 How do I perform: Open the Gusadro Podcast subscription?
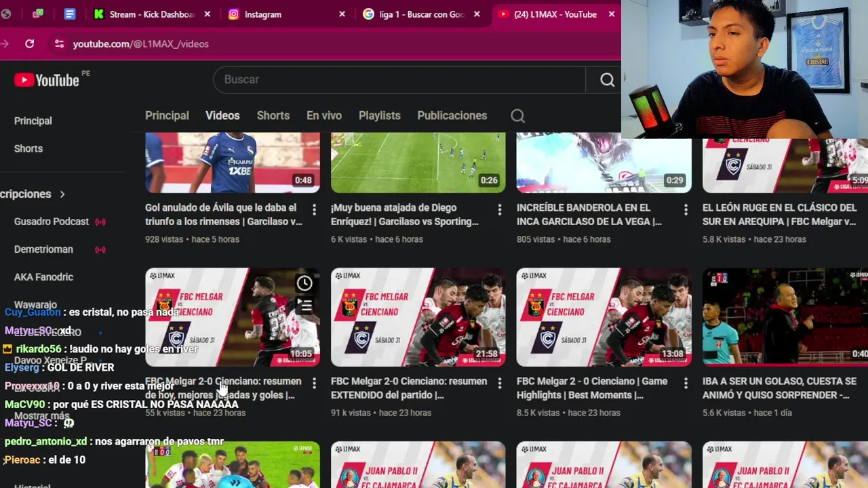[x=52, y=222]
